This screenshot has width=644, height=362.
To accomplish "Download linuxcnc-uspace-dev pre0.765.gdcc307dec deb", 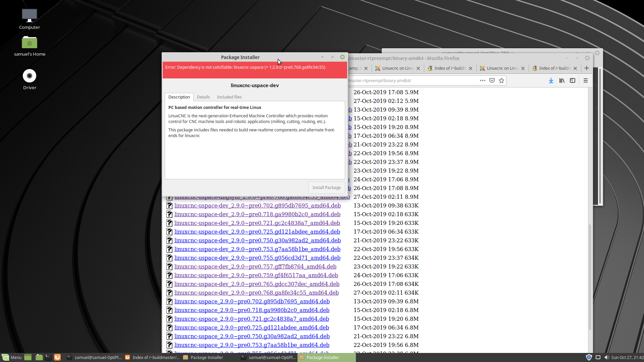I will click(257, 284).
